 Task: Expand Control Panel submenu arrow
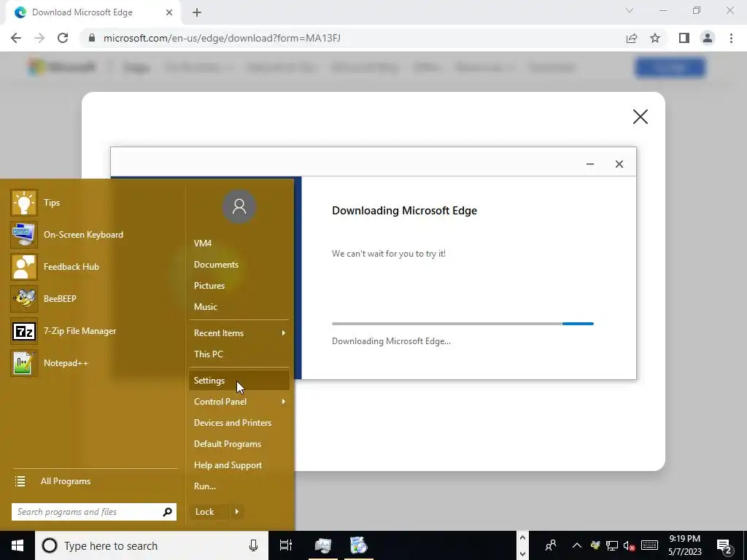pyautogui.click(x=284, y=402)
